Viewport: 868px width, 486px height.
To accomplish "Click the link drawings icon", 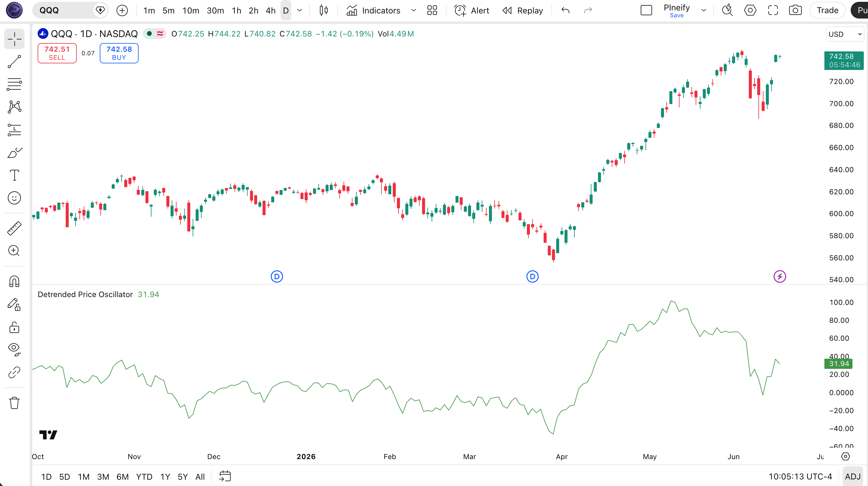I will point(15,372).
